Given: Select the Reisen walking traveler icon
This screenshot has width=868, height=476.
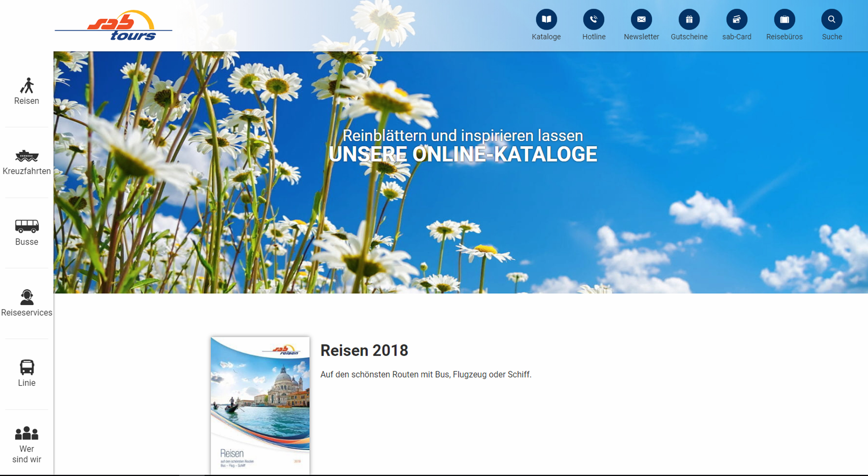Looking at the screenshot, I should (x=27, y=85).
